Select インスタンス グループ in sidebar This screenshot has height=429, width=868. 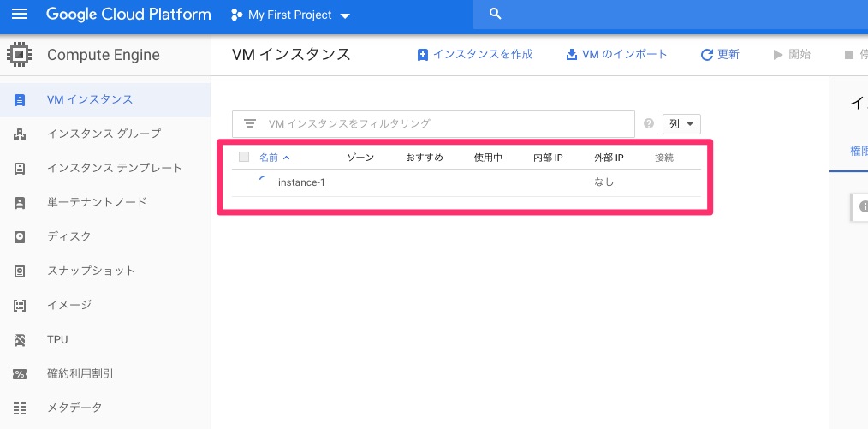pos(104,134)
